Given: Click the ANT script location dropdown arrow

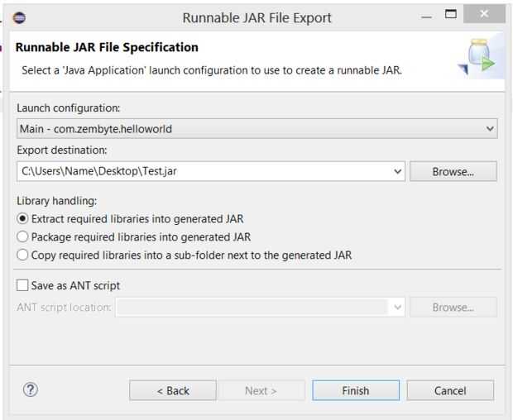Looking at the screenshot, I should (x=398, y=308).
